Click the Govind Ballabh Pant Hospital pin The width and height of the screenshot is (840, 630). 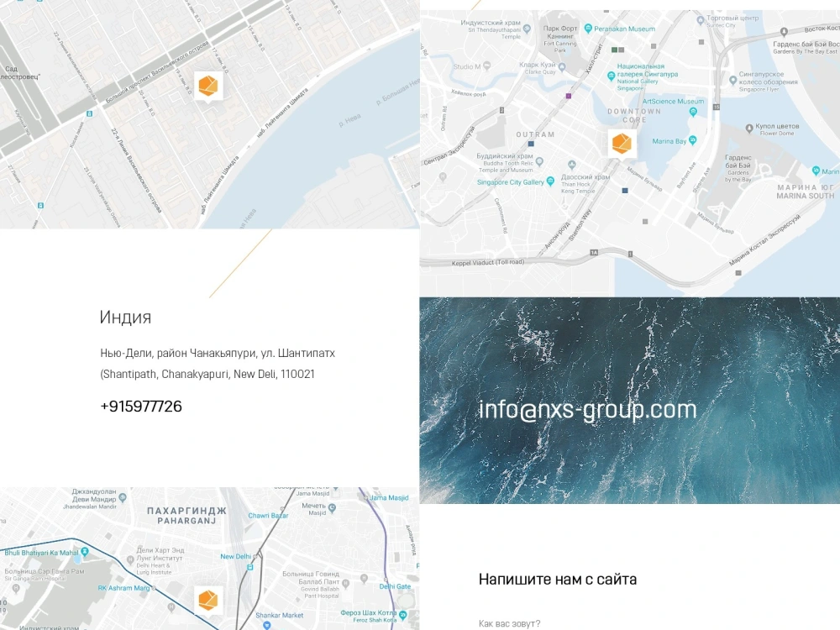pyautogui.click(x=345, y=584)
